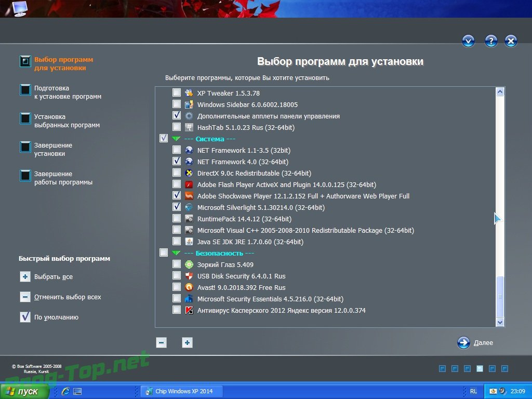This screenshot has height=399, width=532.
Task: Click the Windows Sidebar program icon
Action: pyautogui.click(x=189, y=104)
